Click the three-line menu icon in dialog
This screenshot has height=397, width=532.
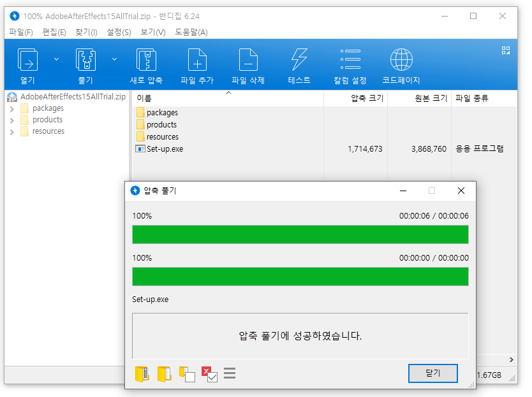(230, 373)
